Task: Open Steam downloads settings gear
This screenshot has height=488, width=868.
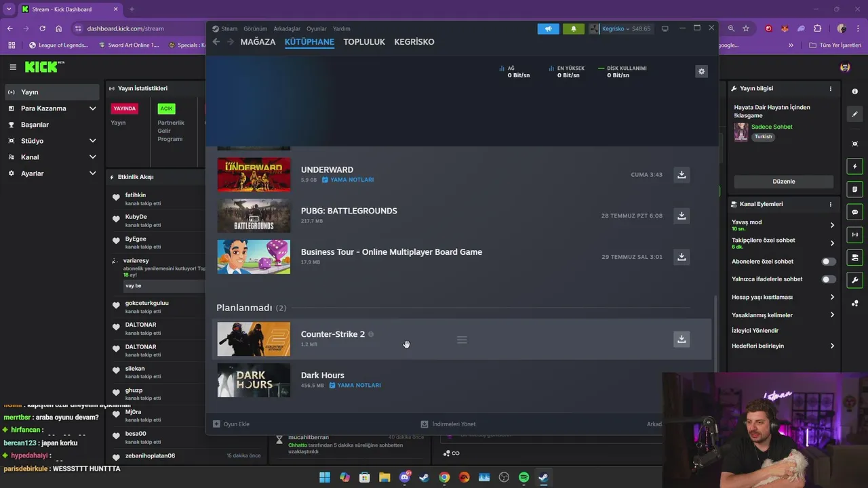Action: (x=701, y=71)
